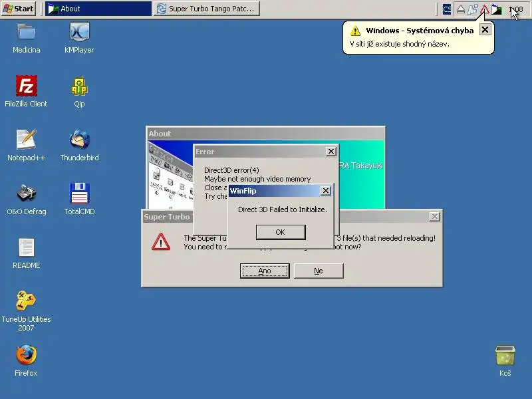532x399 pixels.
Task: Switch to Super Turbo Tango Patcher taskbar button
Action: tap(207, 9)
